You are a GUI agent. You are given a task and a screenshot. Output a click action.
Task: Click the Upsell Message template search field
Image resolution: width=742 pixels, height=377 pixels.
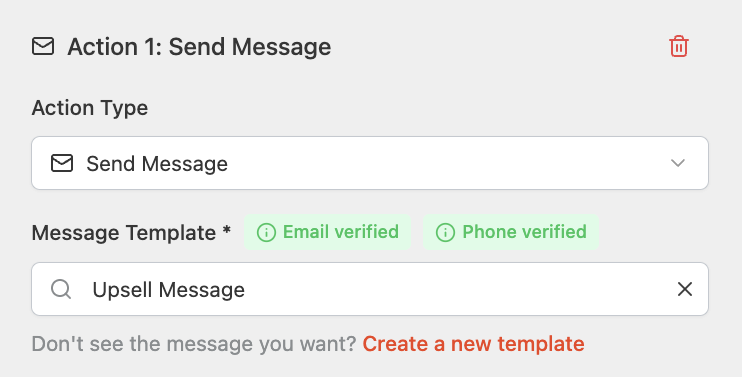point(370,289)
